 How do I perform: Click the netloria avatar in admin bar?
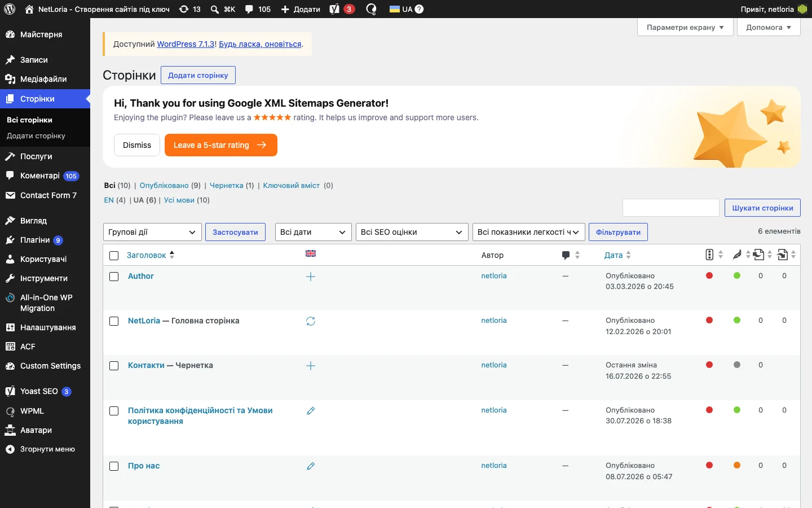[x=802, y=9]
